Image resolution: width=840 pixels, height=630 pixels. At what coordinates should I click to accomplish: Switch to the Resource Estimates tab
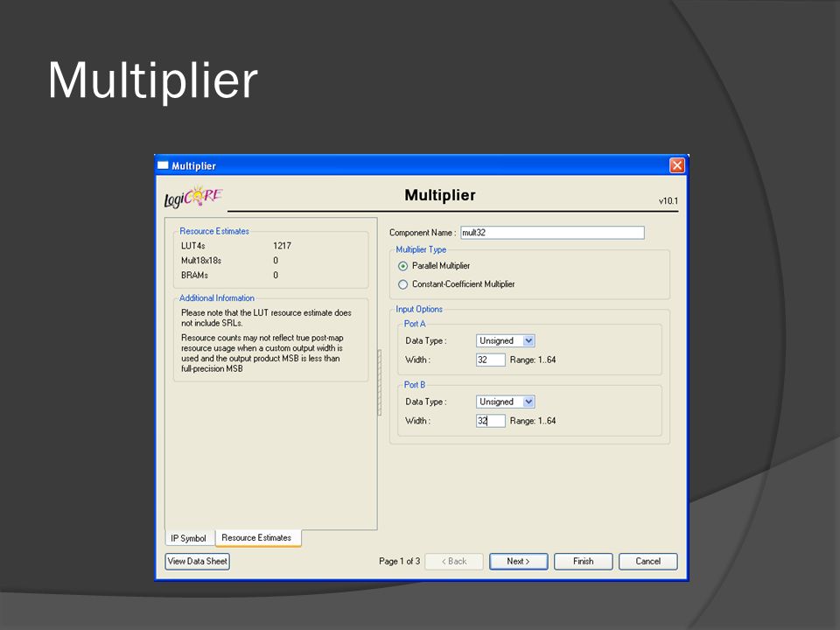(256, 538)
